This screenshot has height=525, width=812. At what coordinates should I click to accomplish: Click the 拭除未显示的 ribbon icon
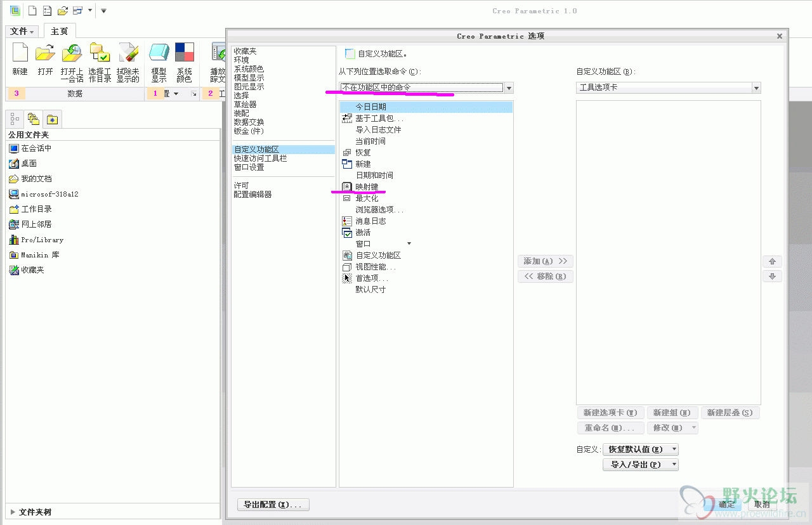coord(128,53)
